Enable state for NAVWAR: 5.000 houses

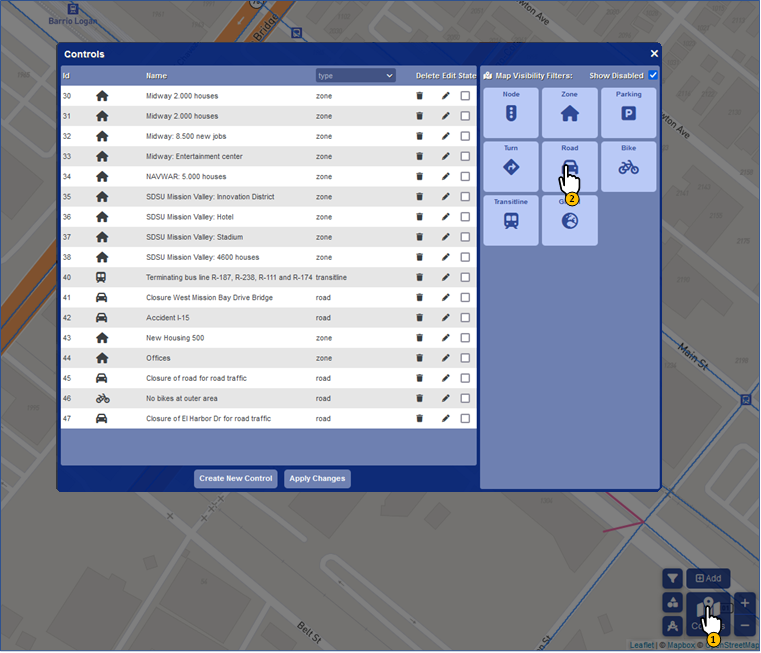click(465, 176)
